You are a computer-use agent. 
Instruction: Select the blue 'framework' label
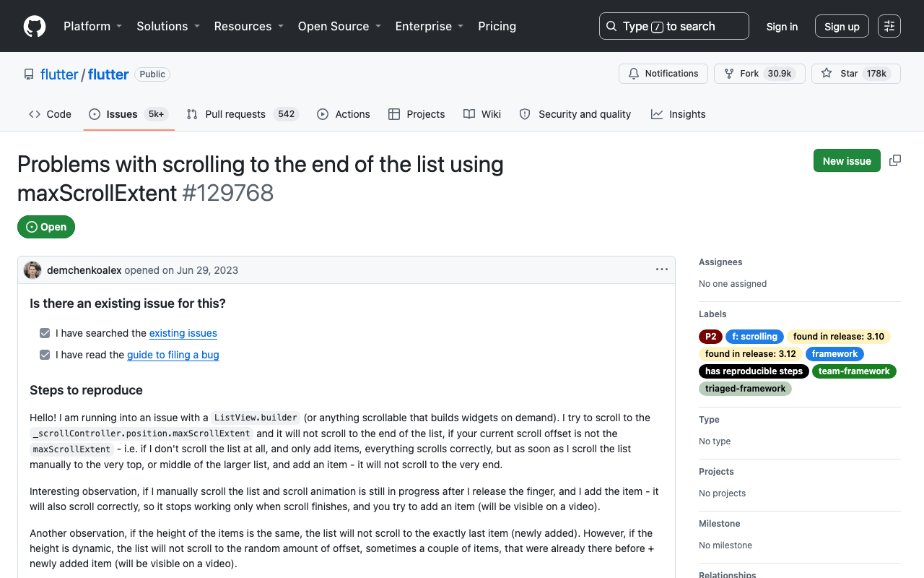pyautogui.click(x=834, y=354)
